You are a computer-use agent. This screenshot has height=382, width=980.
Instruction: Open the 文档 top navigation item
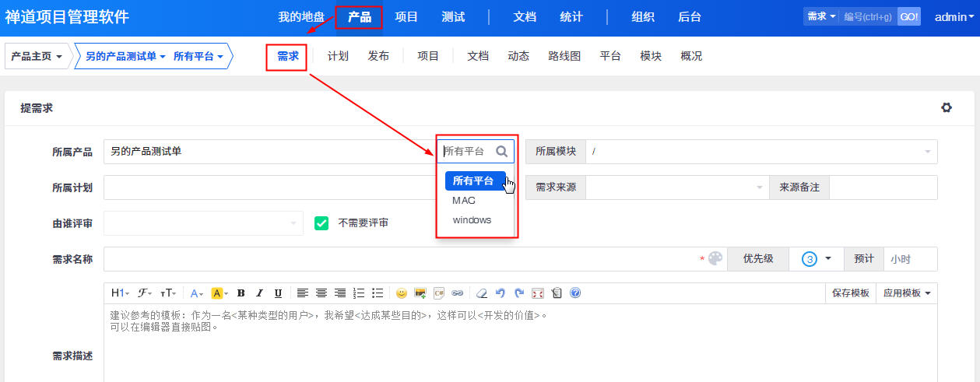(x=525, y=16)
